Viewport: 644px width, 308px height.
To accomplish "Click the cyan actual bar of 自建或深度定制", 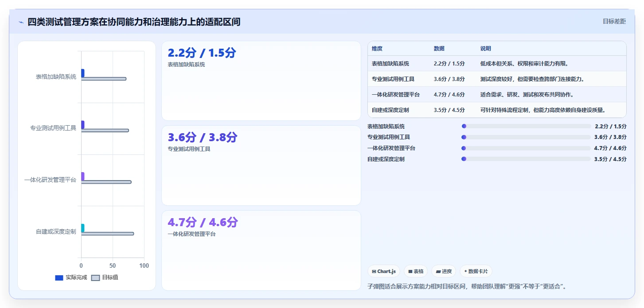I will pyautogui.click(x=82, y=228).
